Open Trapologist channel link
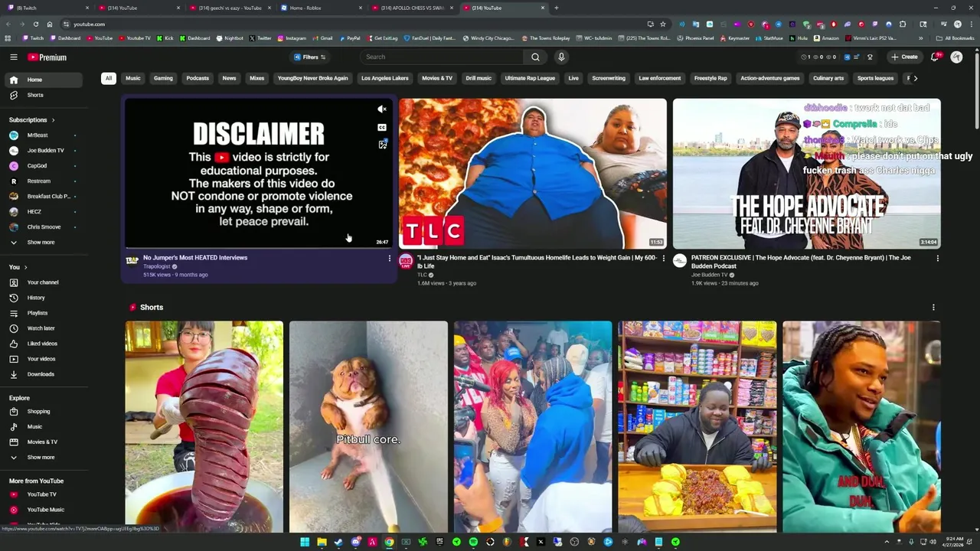980x551 pixels. [x=157, y=266]
